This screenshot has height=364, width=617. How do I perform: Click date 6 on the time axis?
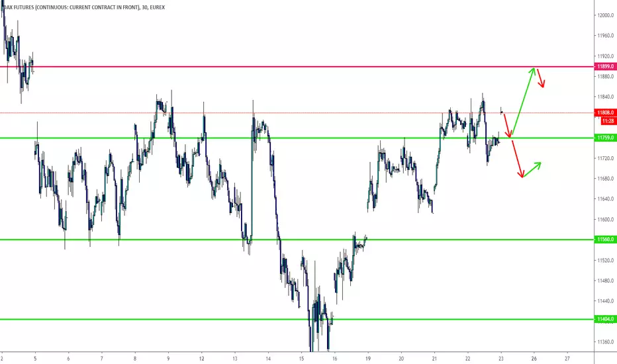pos(68,359)
